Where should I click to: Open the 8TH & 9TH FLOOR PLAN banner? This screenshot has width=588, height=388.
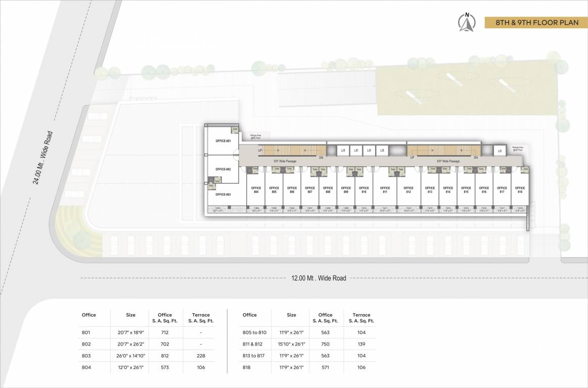537,22
